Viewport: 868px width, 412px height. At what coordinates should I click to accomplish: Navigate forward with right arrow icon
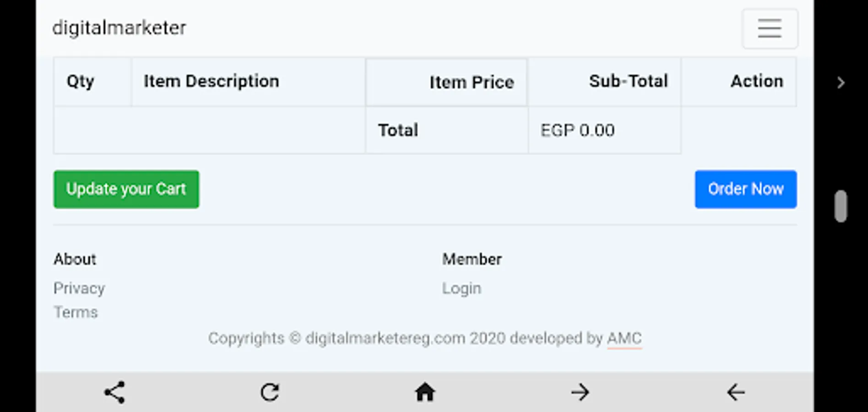pyautogui.click(x=580, y=392)
